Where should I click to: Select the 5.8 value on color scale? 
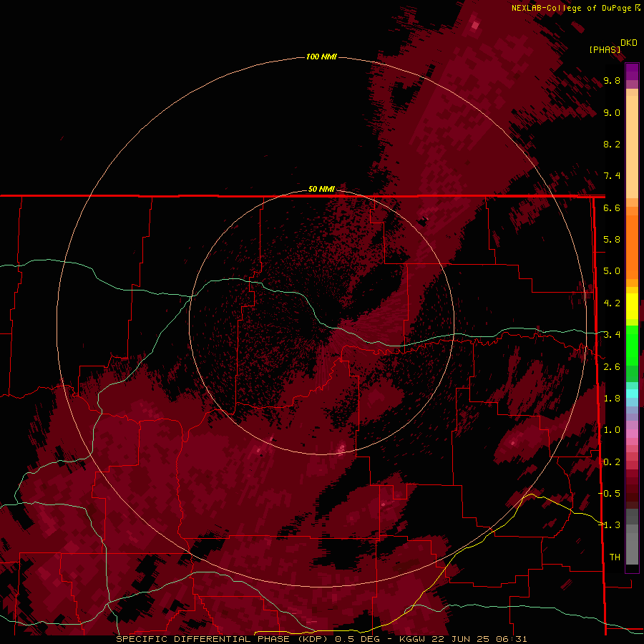[612, 240]
